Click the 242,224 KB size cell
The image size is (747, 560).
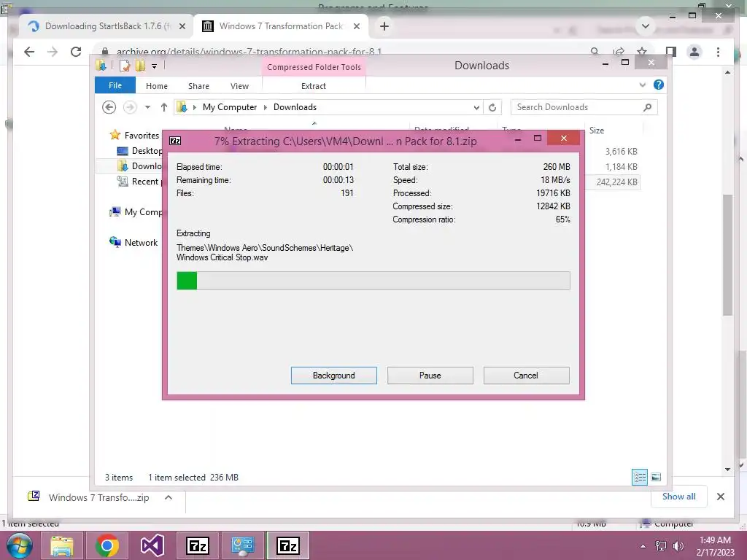616,182
